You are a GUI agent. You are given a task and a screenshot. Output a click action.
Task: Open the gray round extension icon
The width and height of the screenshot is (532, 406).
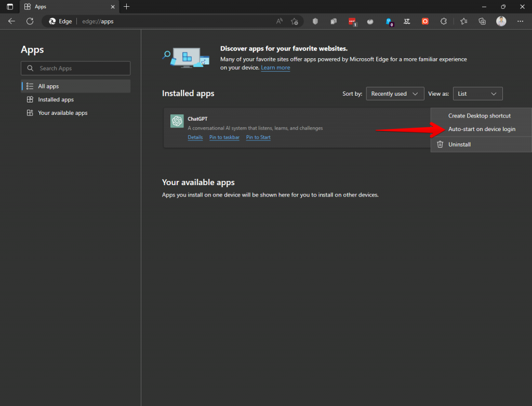370,21
